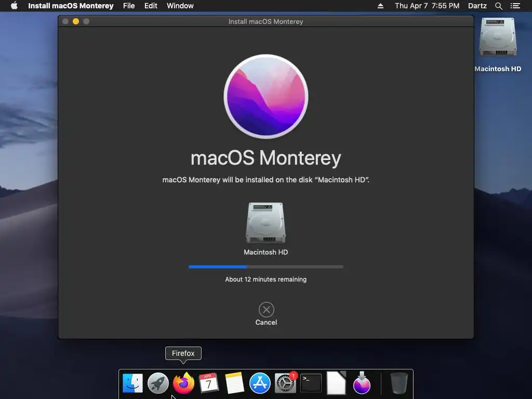Viewport: 532px width, 399px height.
Task: Click the install destination description text
Action: tap(265, 180)
